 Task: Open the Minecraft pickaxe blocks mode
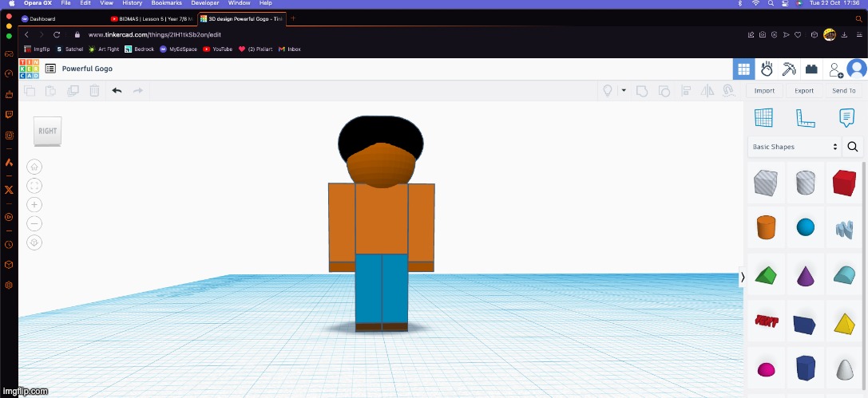pyautogui.click(x=789, y=69)
